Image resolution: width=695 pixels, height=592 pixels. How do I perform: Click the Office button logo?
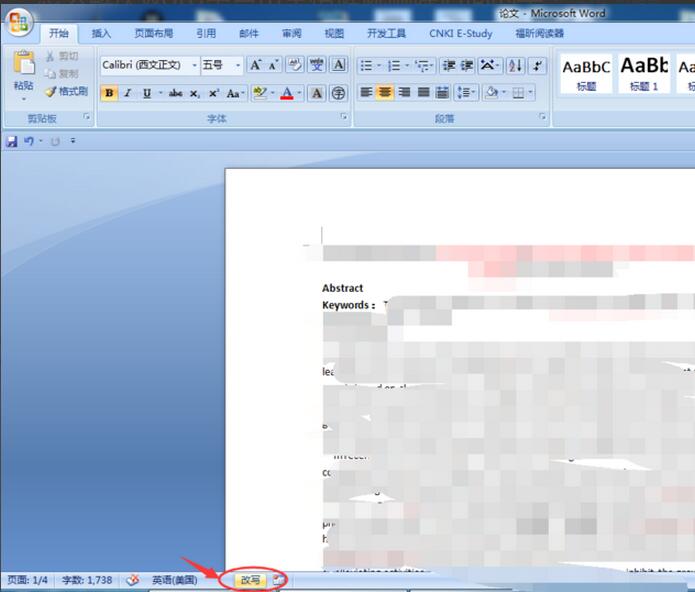[19, 23]
